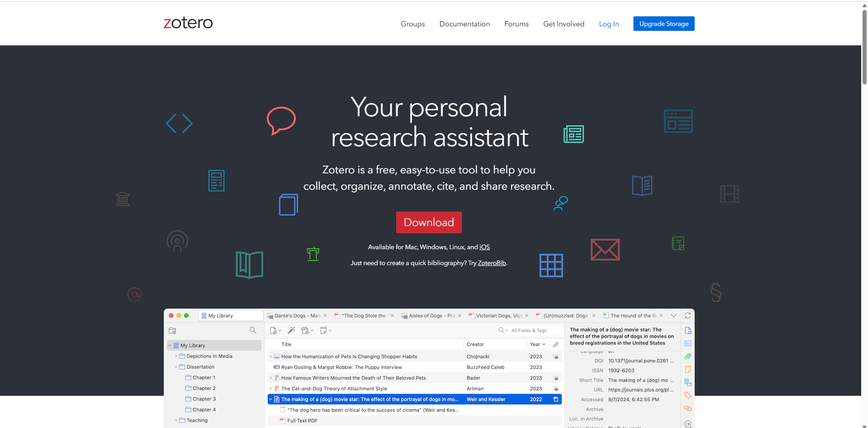
Task: Click the note icon beside the dog hero quote
Action: [x=283, y=410]
